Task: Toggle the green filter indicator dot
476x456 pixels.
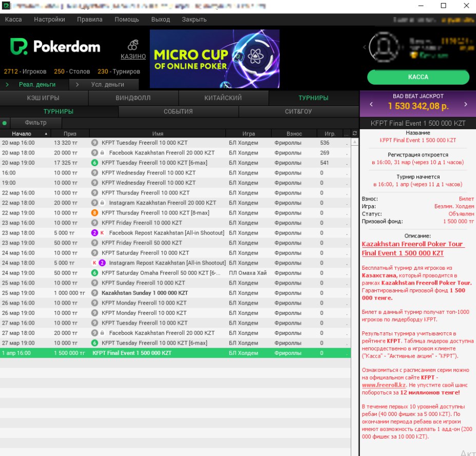Action: 5,123
